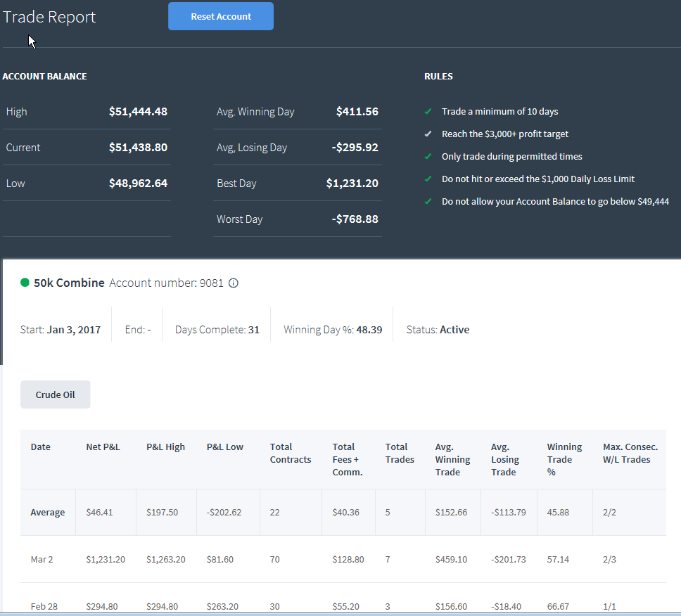Click checkmark beside Daily Loss Limit rule

tap(428, 179)
